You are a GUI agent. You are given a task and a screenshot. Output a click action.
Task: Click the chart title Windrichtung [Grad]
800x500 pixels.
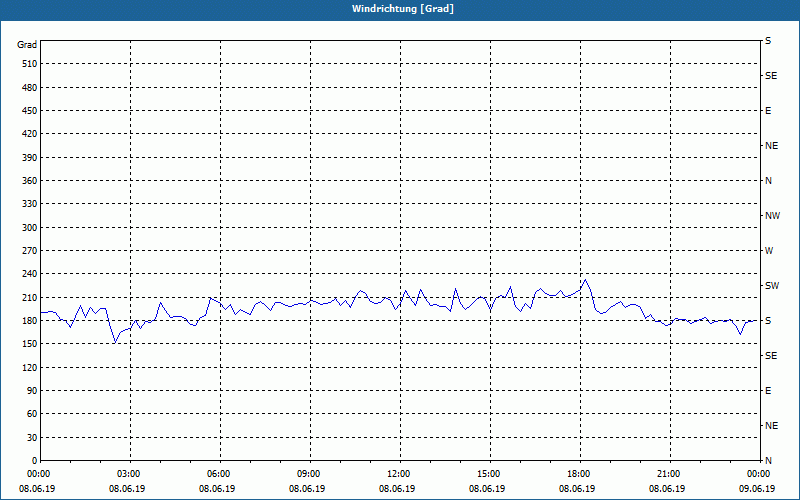pos(403,9)
